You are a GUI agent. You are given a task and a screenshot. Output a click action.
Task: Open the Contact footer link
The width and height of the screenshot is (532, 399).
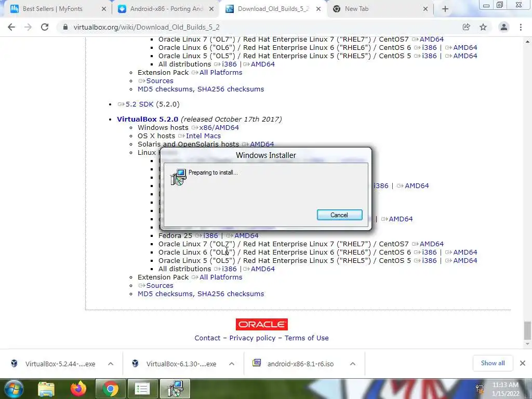click(x=207, y=338)
